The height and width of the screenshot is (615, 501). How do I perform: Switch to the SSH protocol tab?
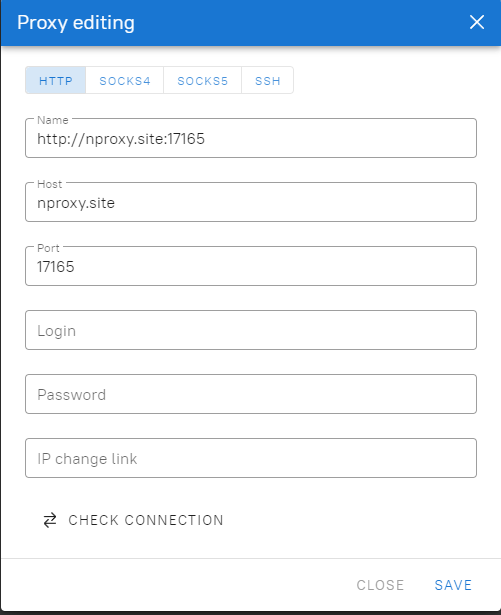click(x=268, y=81)
